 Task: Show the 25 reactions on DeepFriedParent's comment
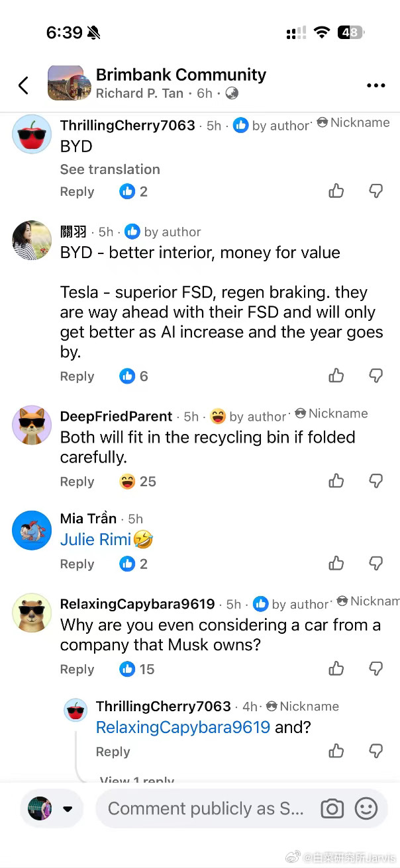pos(138,482)
